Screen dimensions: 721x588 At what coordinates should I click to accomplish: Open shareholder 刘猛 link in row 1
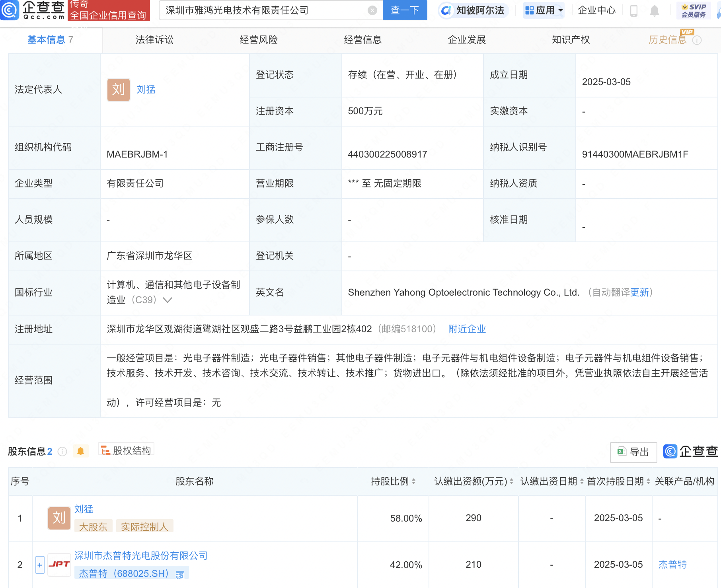click(84, 509)
